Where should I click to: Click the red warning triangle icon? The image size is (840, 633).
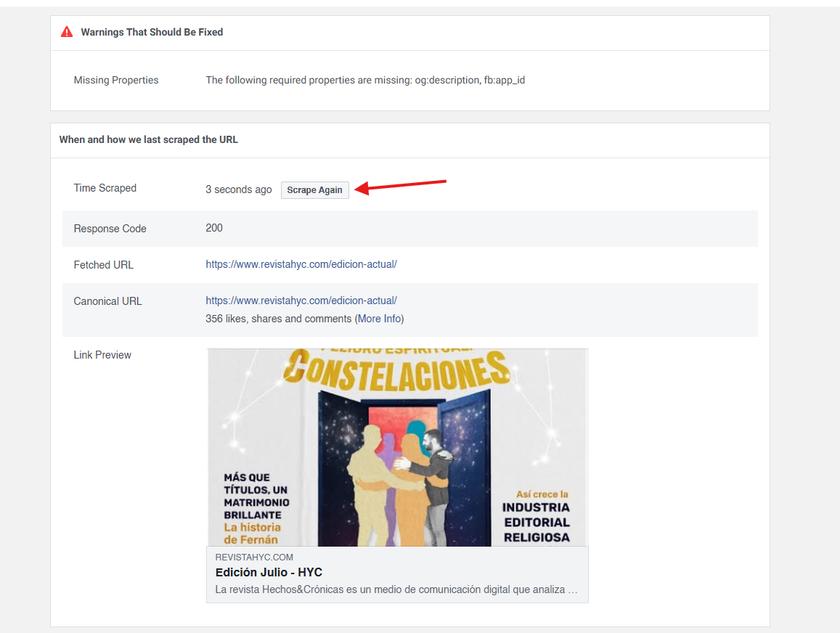click(66, 32)
